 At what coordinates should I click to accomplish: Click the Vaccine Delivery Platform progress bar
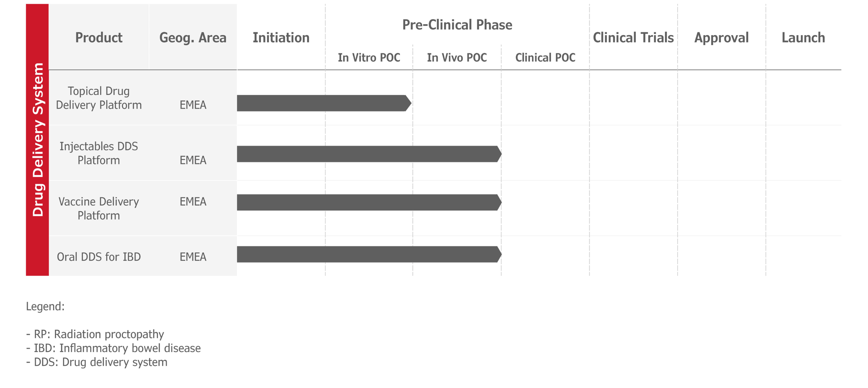[x=369, y=202]
